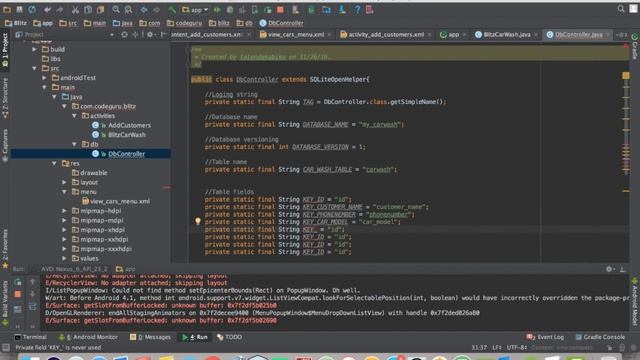Screen dimensions: 640x360
Task: Open the Event Log button
Action: [545, 337]
